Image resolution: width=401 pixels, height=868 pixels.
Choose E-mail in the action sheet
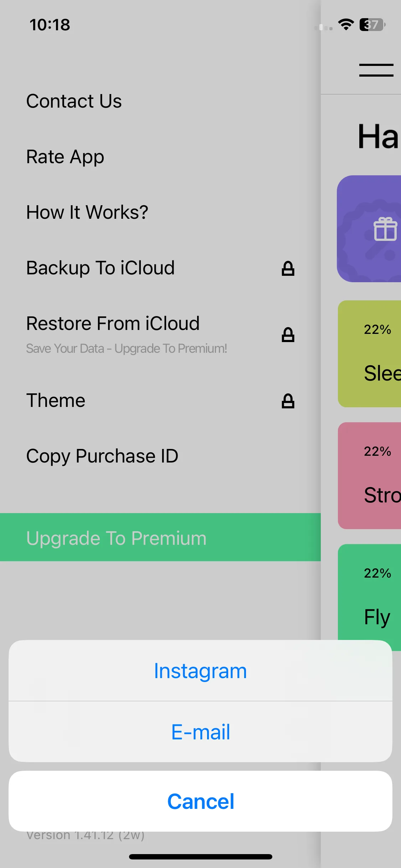point(200,732)
